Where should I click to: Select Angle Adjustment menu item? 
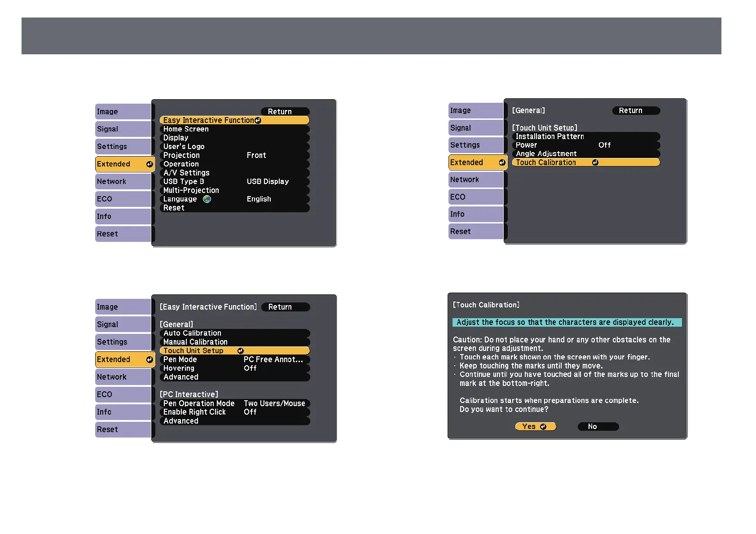click(586, 154)
